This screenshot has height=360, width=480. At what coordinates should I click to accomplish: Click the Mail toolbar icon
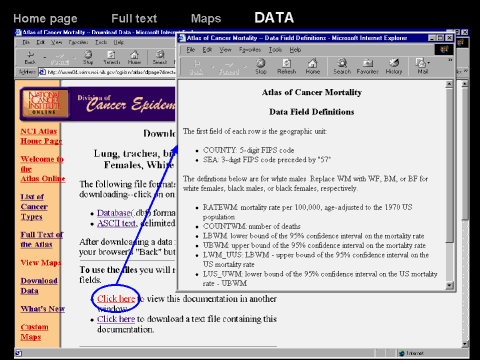pyautogui.click(x=421, y=66)
